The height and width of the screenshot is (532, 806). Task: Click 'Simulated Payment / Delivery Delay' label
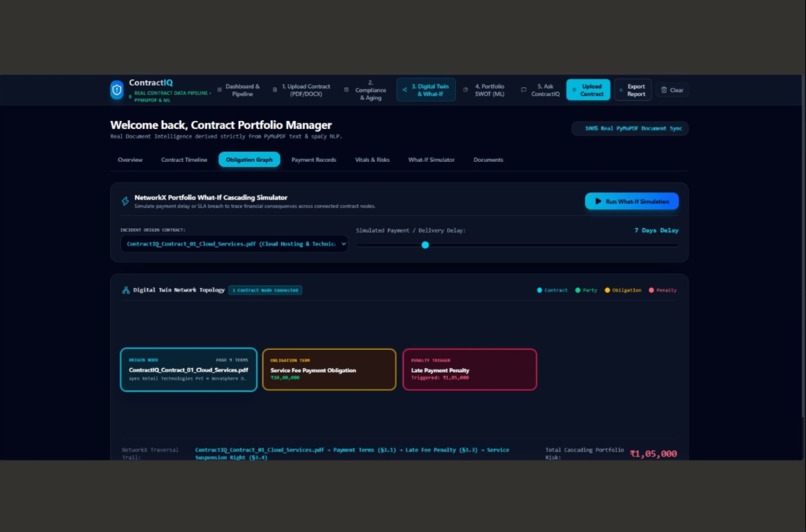pyautogui.click(x=411, y=231)
